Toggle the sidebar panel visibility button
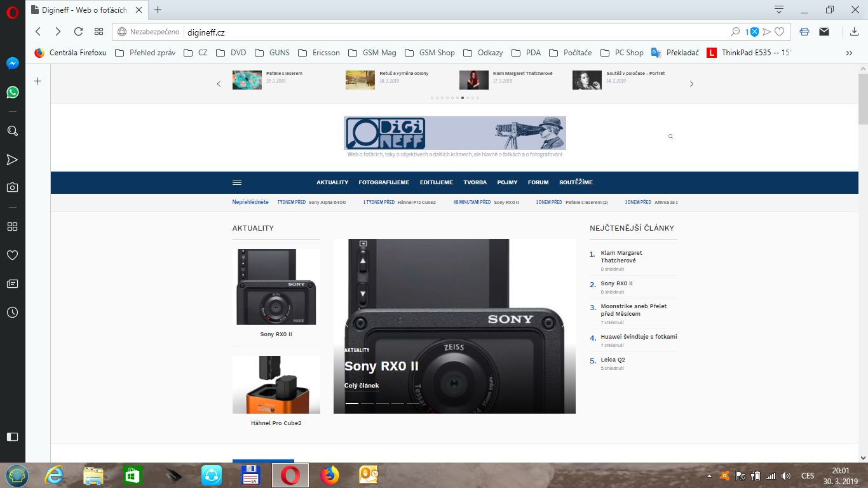This screenshot has height=488, width=868. (12, 437)
